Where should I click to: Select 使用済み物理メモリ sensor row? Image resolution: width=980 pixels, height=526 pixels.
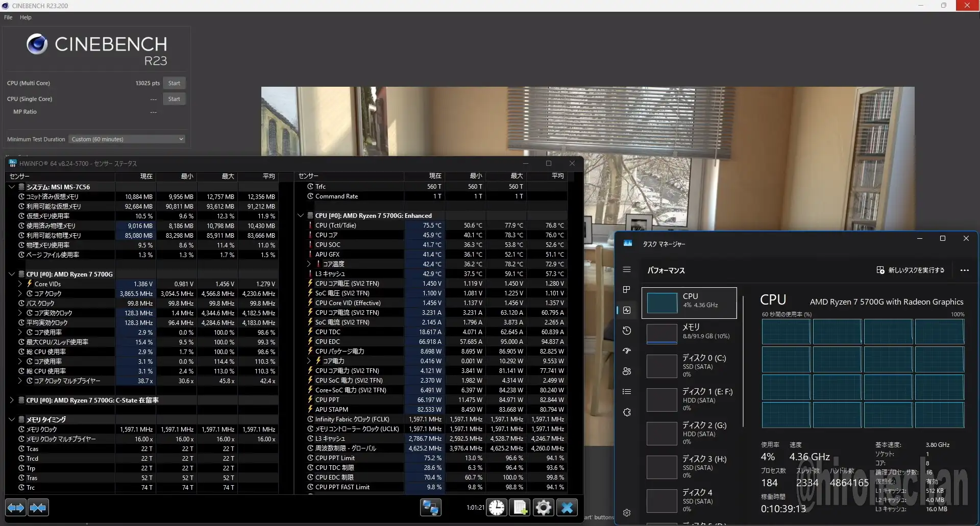pyautogui.click(x=143, y=226)
